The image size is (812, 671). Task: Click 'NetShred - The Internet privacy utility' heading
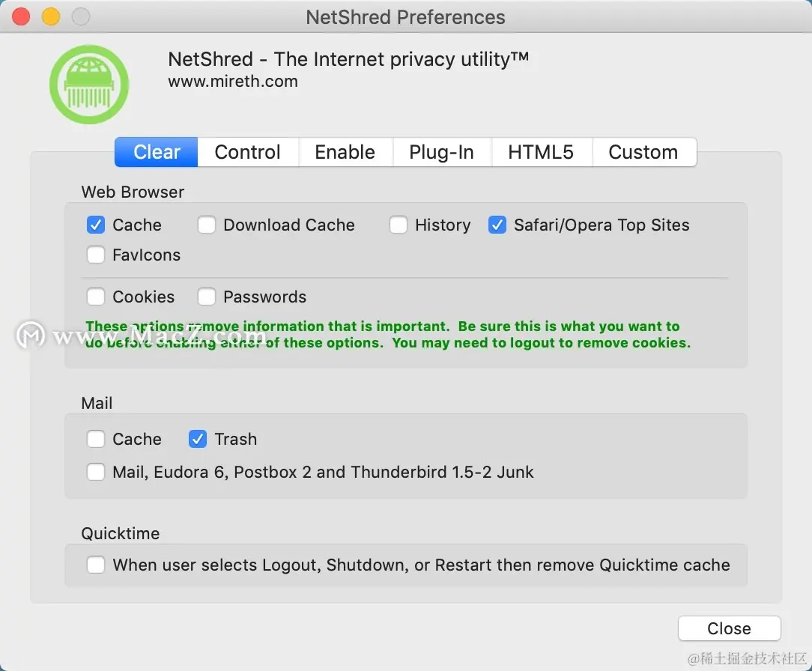pyautogui.click(x=348, y=59)
